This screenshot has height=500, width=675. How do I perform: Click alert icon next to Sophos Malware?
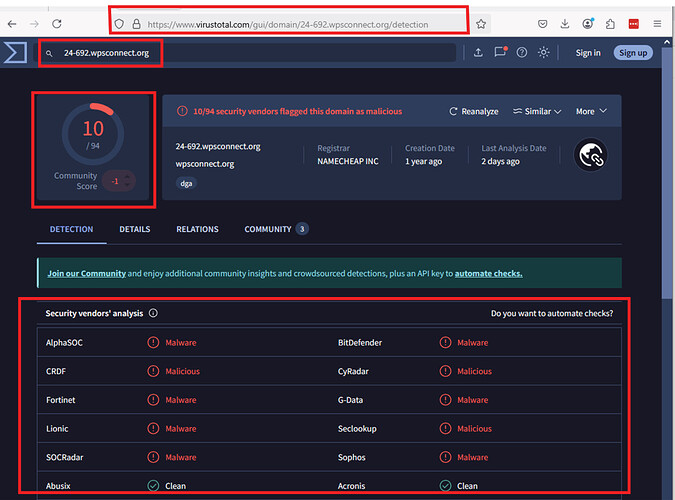pyautogui.click(x=445, y=457)
